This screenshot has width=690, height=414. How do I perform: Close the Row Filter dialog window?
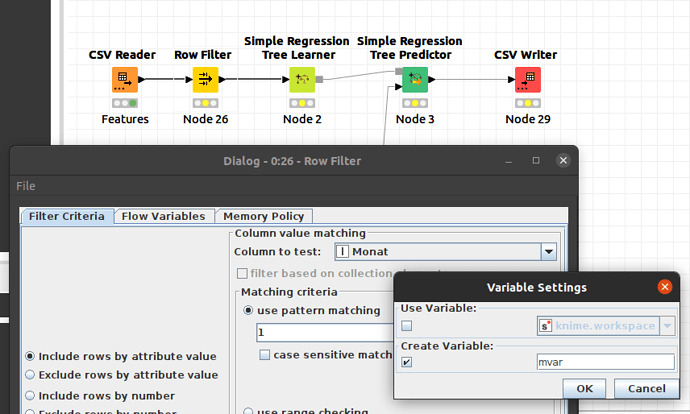pos(563,161)
